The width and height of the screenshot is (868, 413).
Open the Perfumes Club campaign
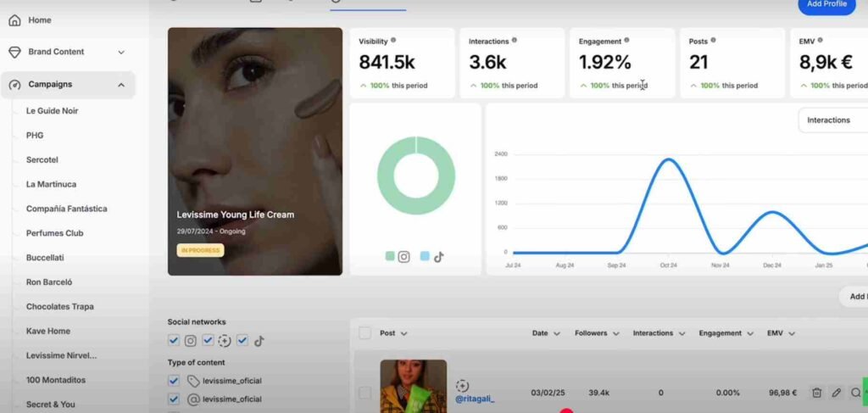[x=54, y=233]
